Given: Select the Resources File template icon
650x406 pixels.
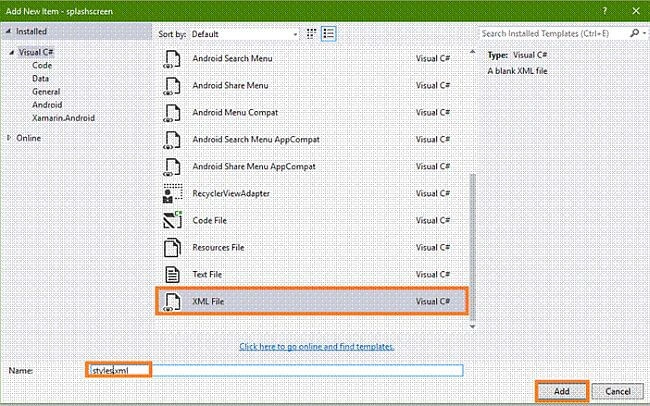Looking at the screenshot, I should pos(172,248).
